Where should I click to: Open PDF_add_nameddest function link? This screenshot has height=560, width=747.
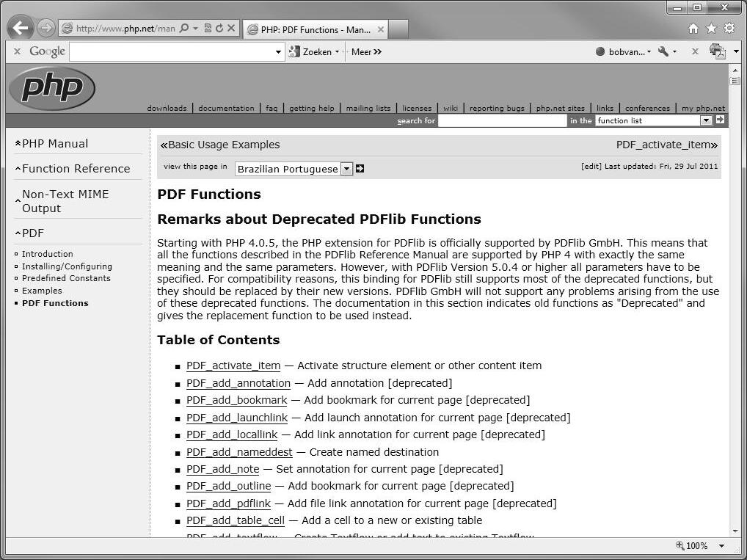tap(239, 452)
